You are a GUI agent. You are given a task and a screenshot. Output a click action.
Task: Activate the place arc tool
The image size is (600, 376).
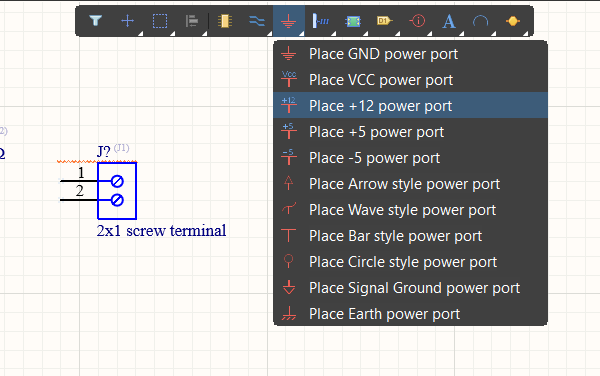pos(480,21)
